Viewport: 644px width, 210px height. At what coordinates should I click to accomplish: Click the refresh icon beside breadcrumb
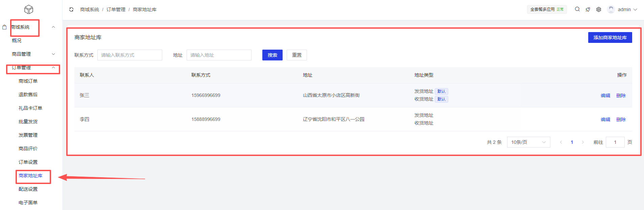pos(71,9)
